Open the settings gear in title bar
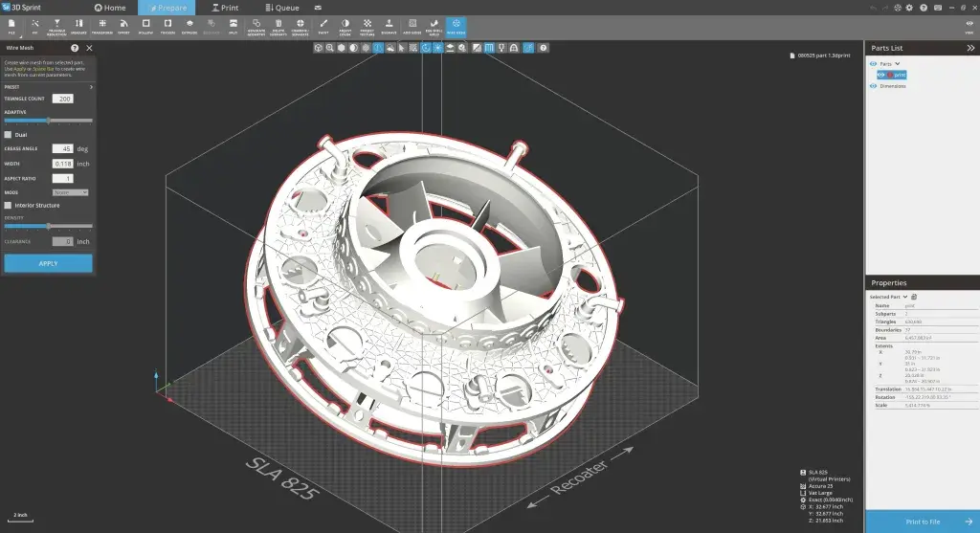 tap(909, 8)
